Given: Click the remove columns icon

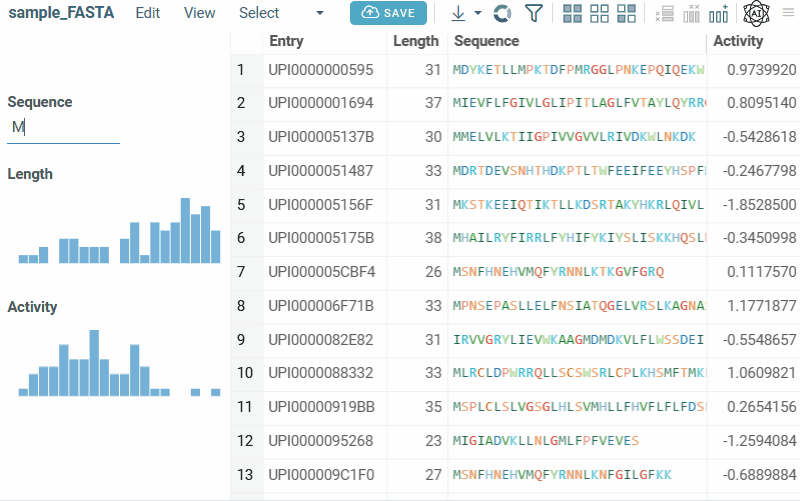Looking at the screenshot, I should click(691, 13).
